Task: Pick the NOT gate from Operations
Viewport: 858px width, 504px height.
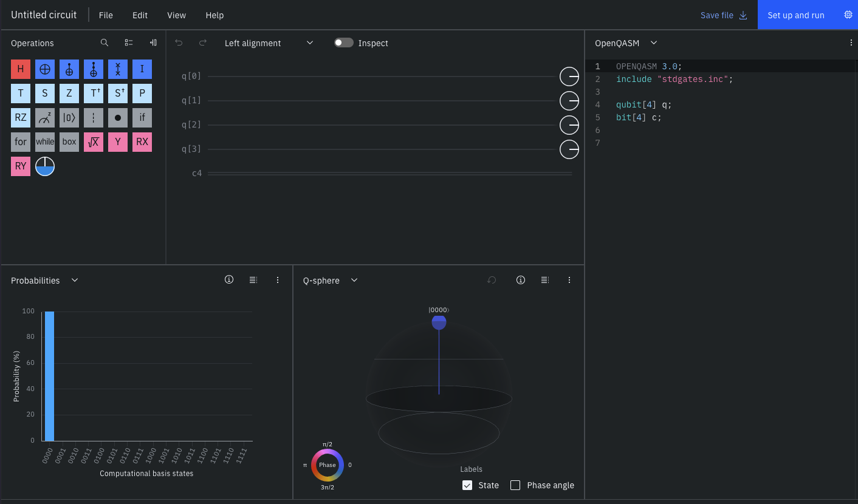Action: (45, 69)
